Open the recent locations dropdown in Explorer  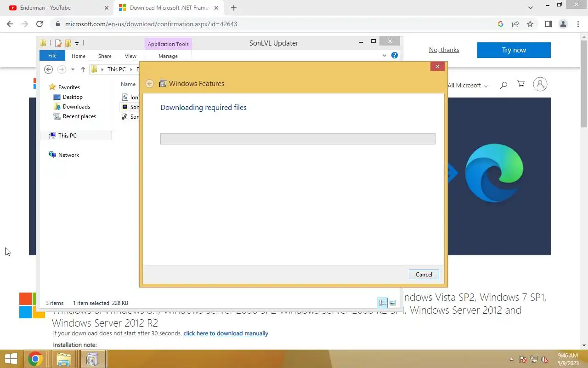tap(73, 69)
